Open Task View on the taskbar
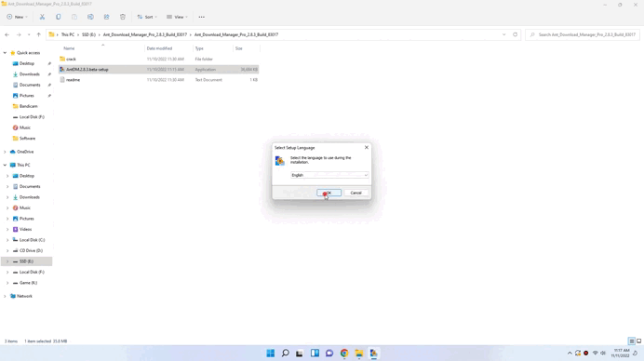644x361 pixels. pyautogui.click(x=300, y=354)
